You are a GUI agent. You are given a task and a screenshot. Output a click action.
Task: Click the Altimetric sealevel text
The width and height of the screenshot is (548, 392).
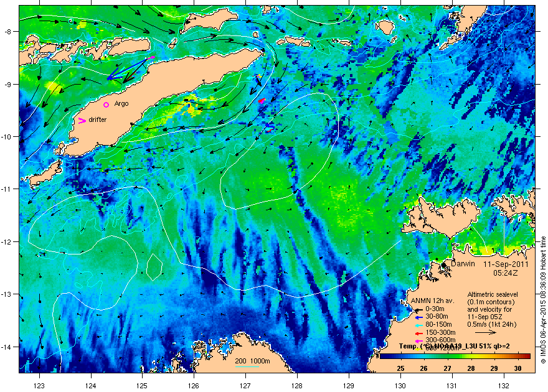click(x=493, y=294)
